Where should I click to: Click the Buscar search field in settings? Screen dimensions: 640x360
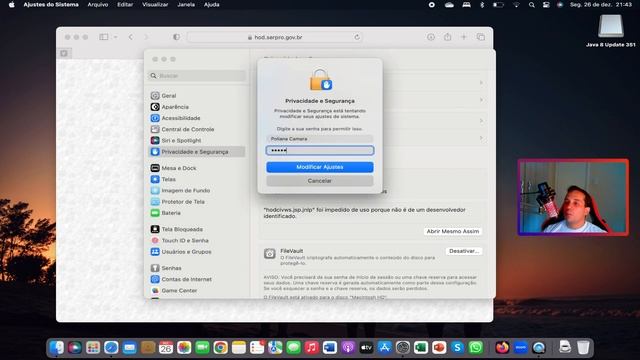tap(197, 76)
